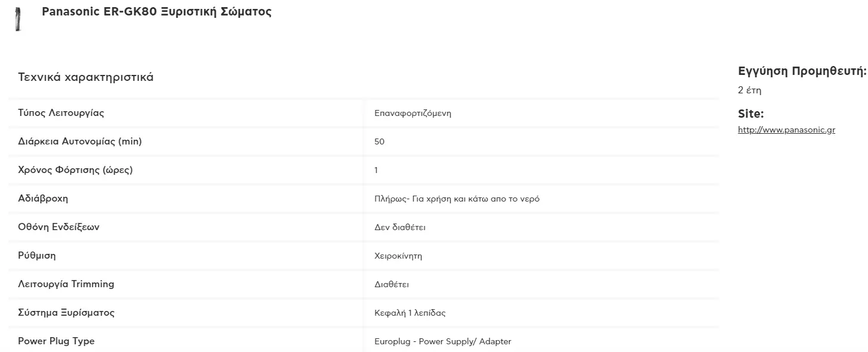Click the Power Plug Type label
Image resolution: width=868 pixels, height=352 pixels.
[56, 341]
